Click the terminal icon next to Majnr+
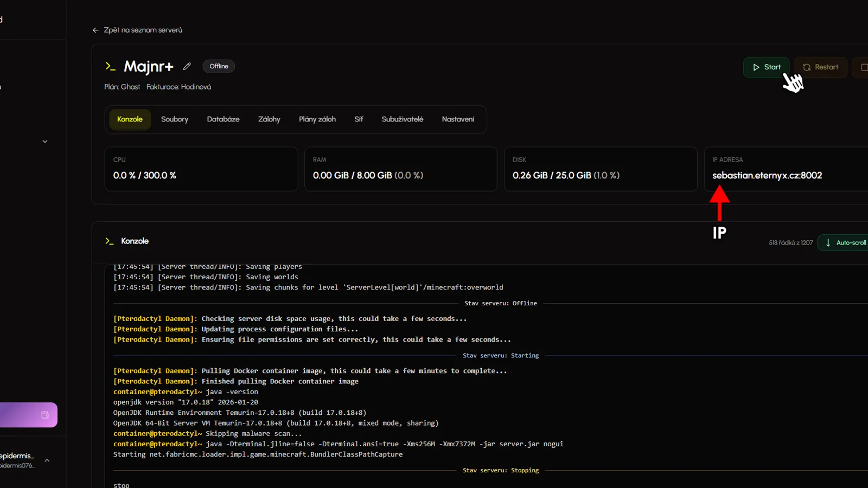Image resolution: width=868 pixels, height=488 pixels. (111, 66)
